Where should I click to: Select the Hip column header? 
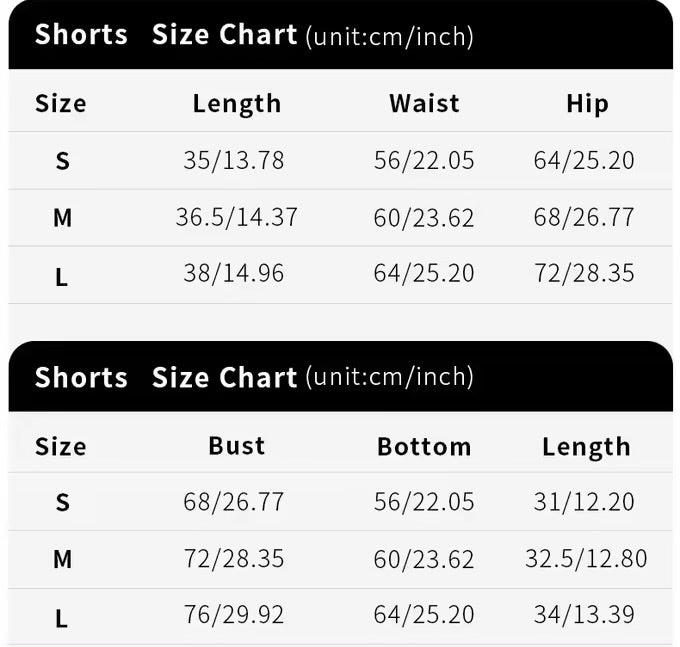click(586, 103)
